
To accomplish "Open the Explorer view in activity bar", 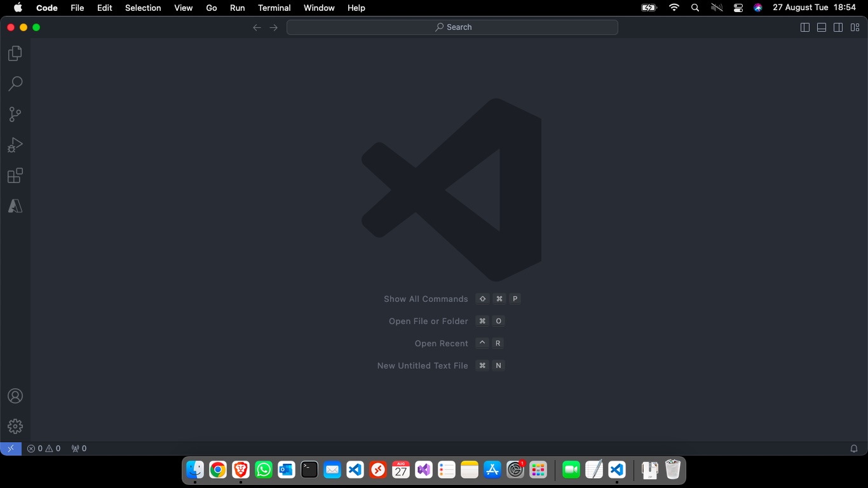I will pos(15,53).
